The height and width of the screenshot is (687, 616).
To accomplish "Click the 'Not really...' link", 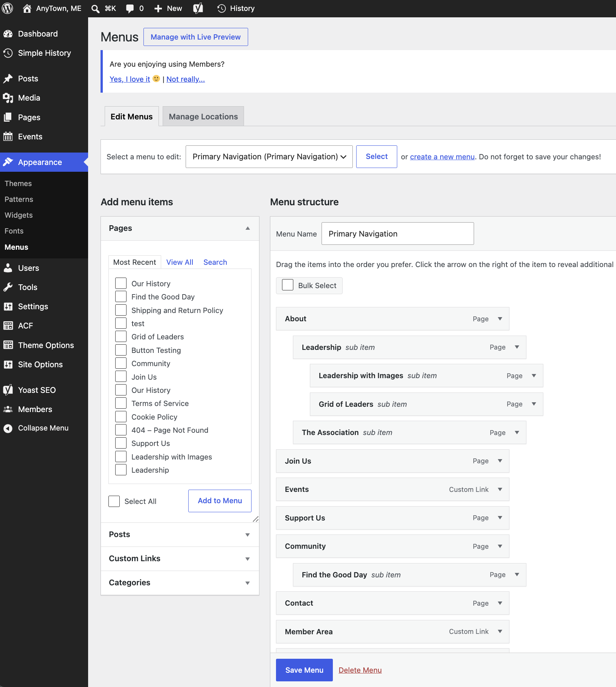I will [186, 79].
